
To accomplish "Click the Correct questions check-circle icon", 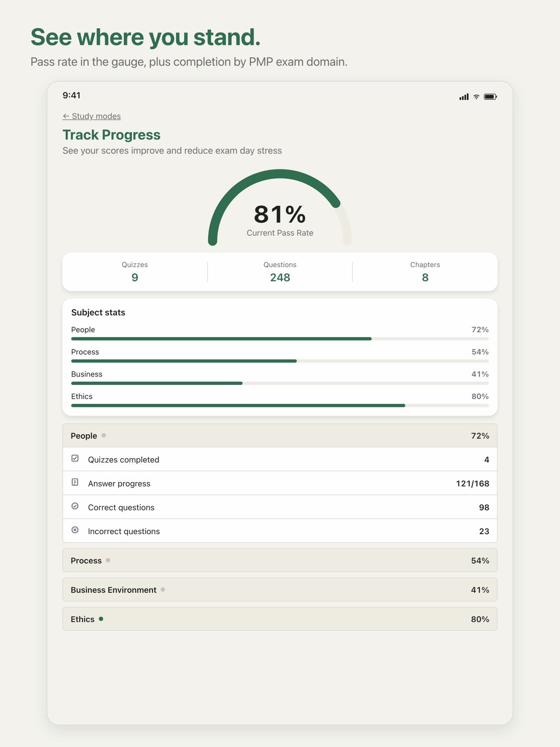I will [x=75, y=506].
